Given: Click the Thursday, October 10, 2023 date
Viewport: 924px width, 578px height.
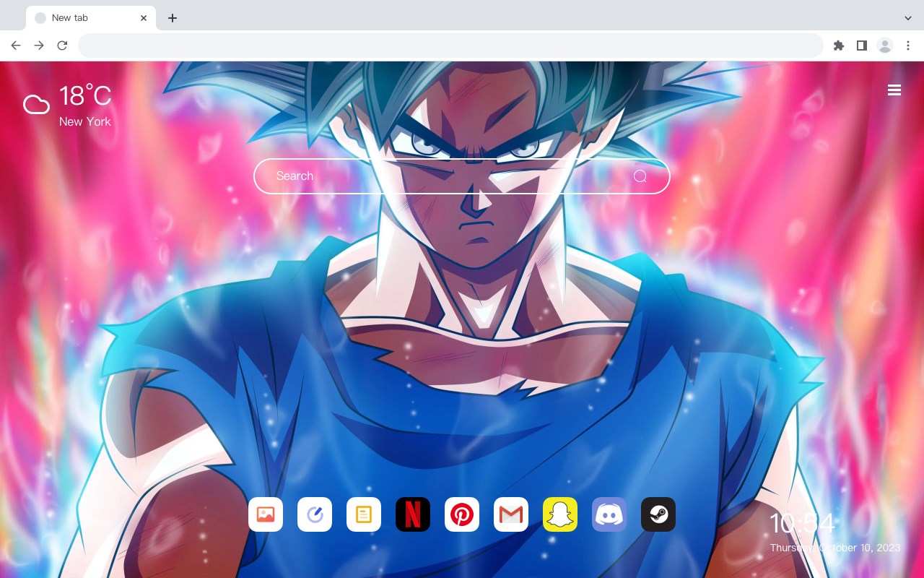Looking at the screenshot, I should [835, 548].
